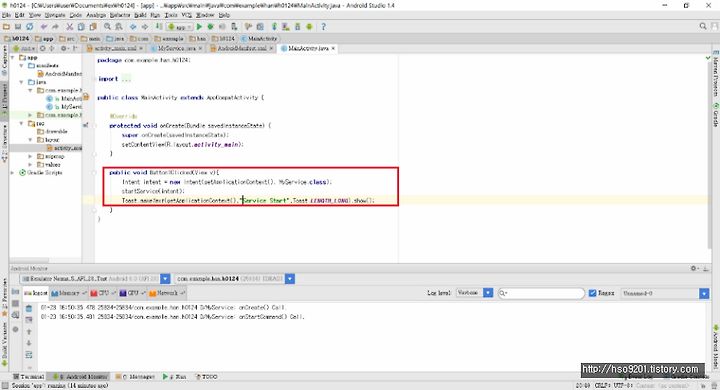Switch to the activity_main.xml editor tab
The image size is (720, 390).
pos(115,48)
